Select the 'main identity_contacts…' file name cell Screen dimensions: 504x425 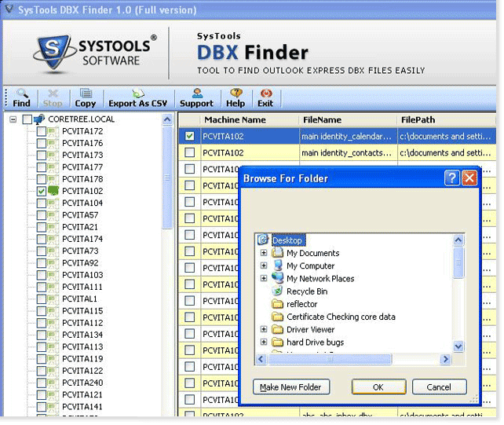coord(348,152)
